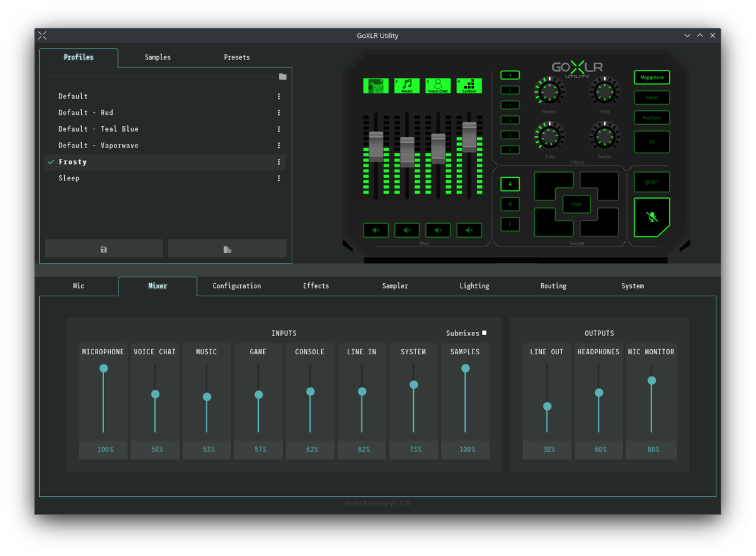
Task: Click the !@#$?* bleep button
Action: point(652,182)
